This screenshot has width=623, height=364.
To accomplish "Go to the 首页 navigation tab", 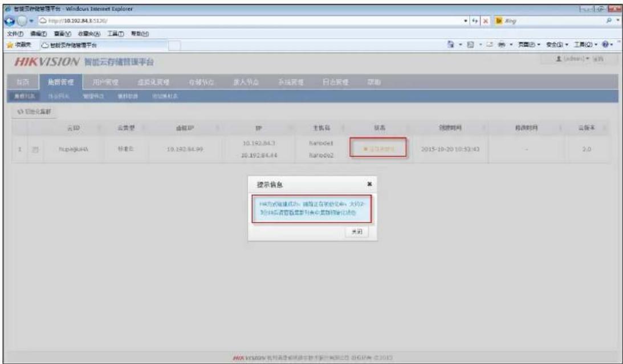I will pyautogui.click(x=23, y=82).
